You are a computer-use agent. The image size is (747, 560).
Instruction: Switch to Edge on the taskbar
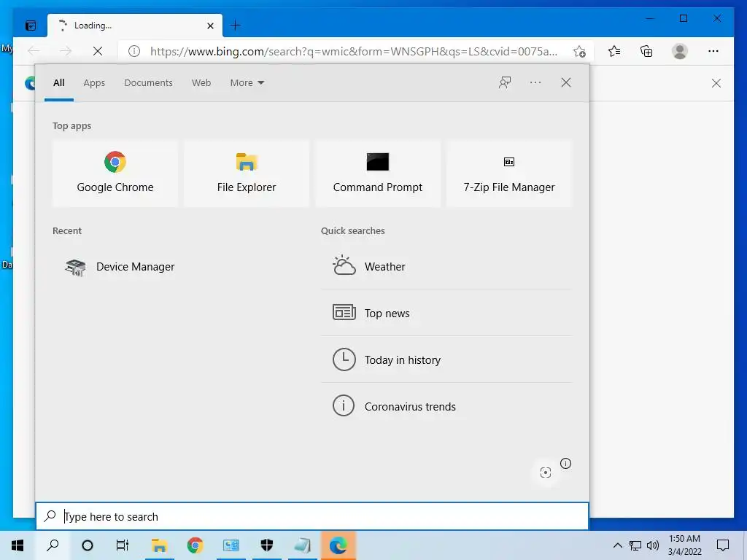338,545
